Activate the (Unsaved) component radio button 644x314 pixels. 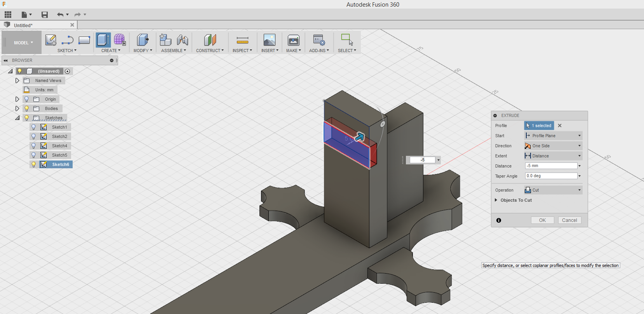(68, 71)
